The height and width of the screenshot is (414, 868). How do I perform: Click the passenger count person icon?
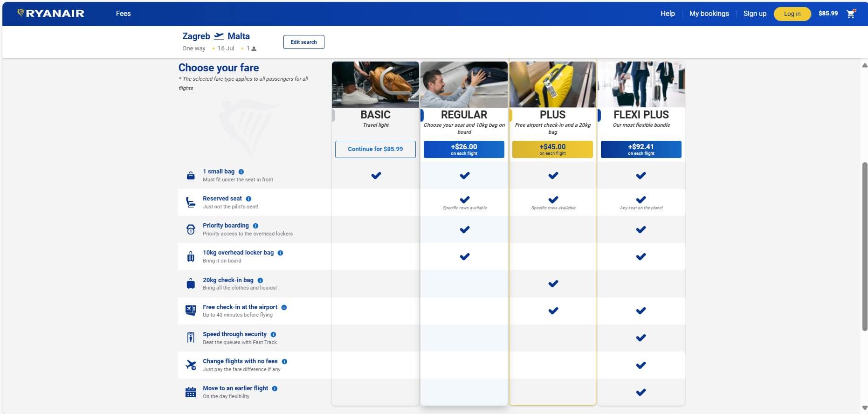coord(254,48)
